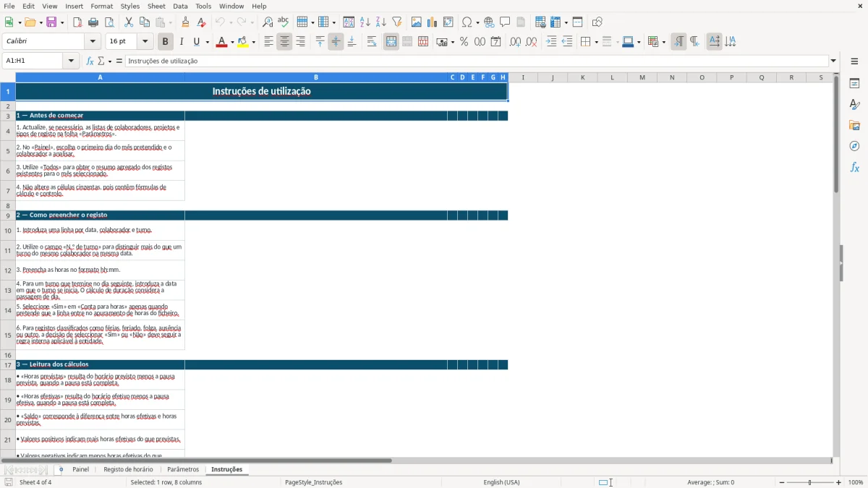Undo the last action

pyautogui.click(x=221, y=22)
